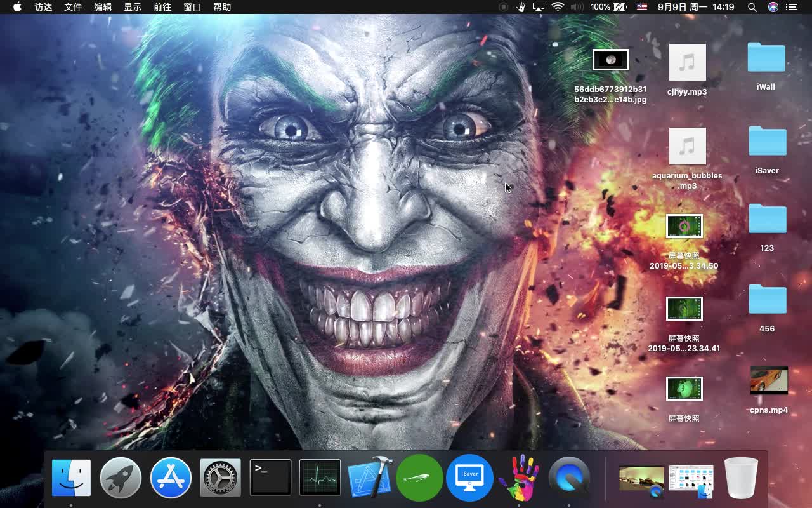Image resolution: width=812 pixels, height=508 pixels.
Task: Open the 显示 menu
Action: click(x=133, y=7)
